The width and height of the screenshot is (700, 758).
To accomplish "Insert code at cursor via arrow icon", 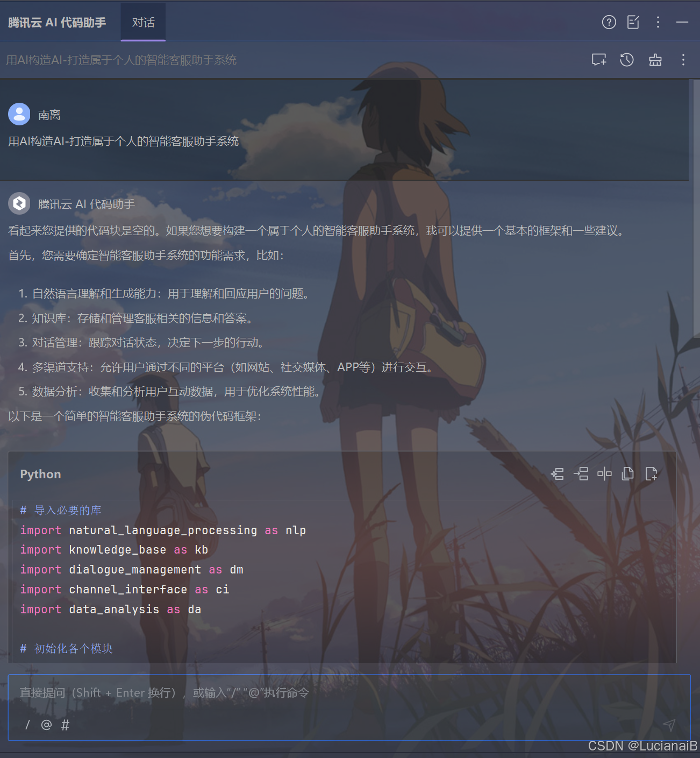I will [x=581, y=474].
